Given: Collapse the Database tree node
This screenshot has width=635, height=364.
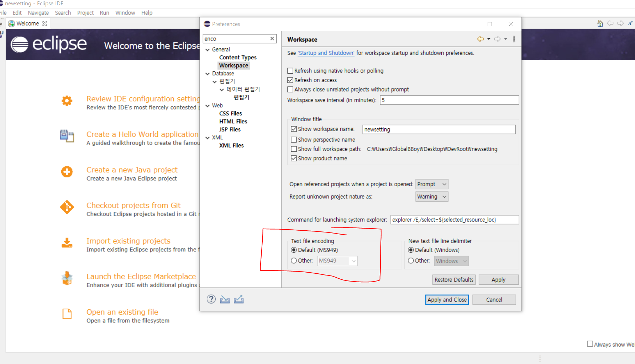Looking at the screenshot, I should [x=208, y=74].
